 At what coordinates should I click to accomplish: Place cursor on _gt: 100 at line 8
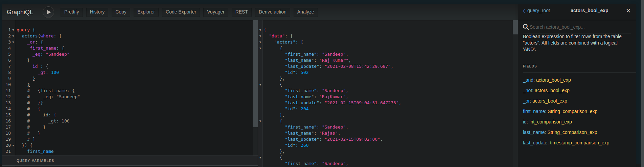tap(48, 73)
